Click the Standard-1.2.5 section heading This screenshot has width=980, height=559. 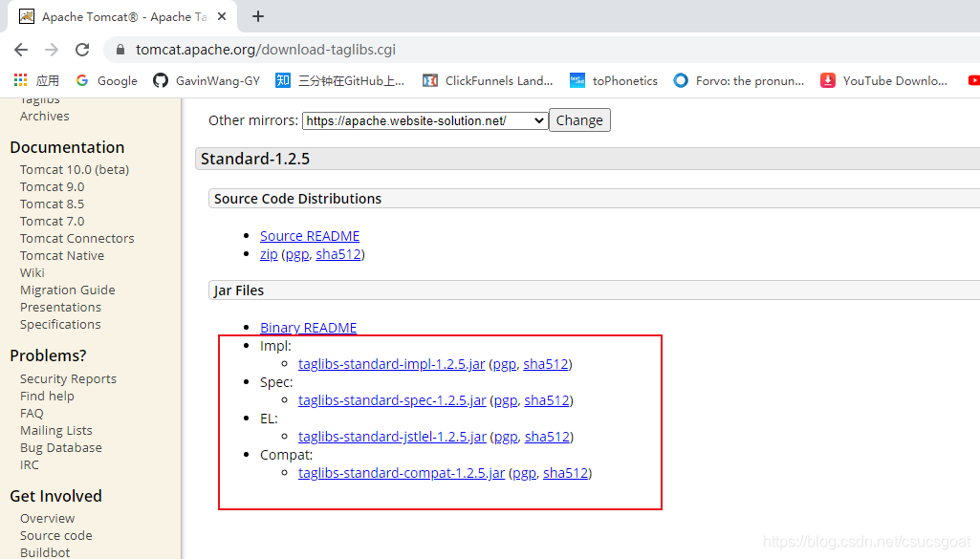pyautogui.click(x=255, y=159)
